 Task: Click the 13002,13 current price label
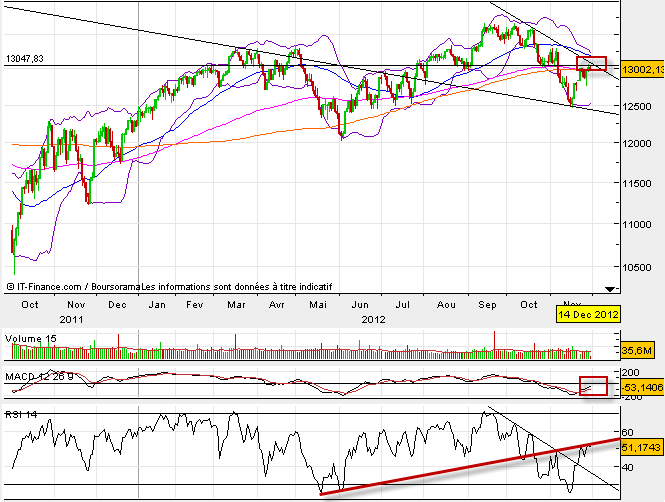click(x=641, y=70)
